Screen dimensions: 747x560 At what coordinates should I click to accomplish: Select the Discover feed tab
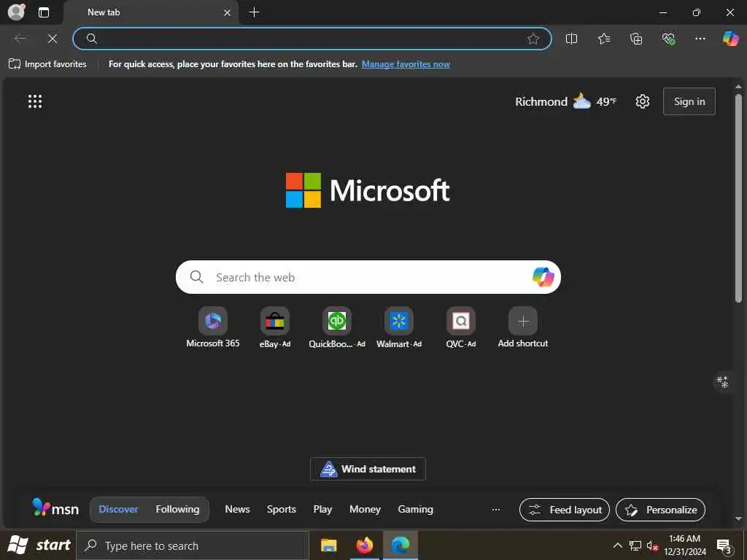tap(119, 509)
